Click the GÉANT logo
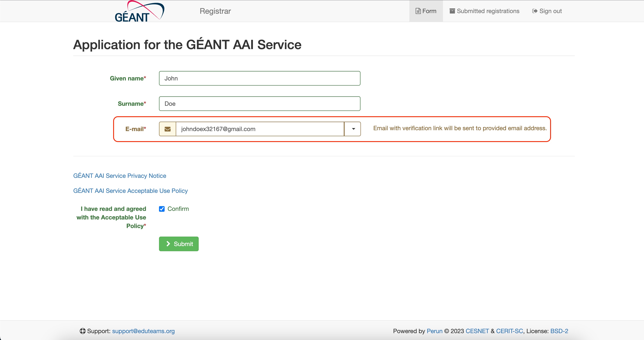 [140, 11]
